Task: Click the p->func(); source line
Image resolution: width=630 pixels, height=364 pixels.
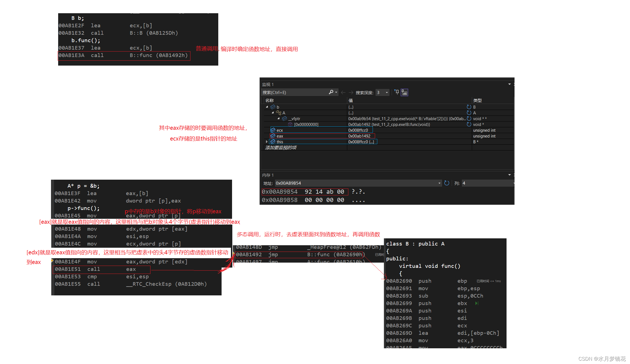Action: pos(84,208)
